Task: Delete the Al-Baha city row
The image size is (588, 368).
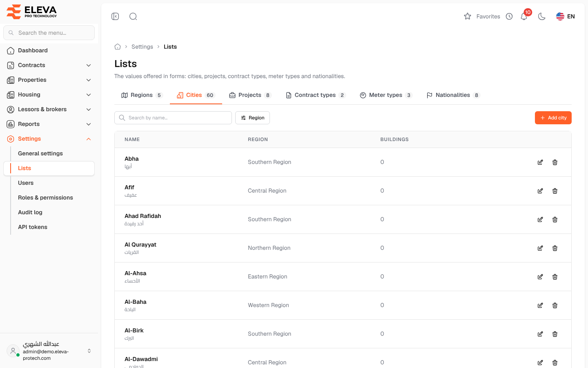Action: coord(555,305)
